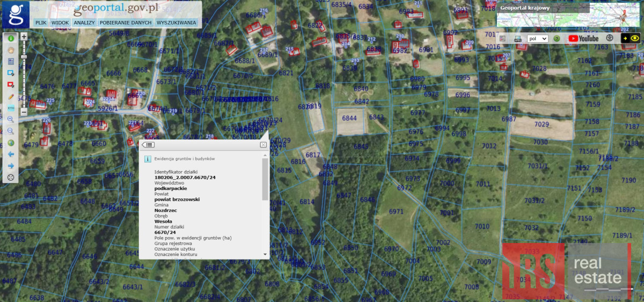Click parcel 6846 on the map
The width and height of the screenshot is (644, 302).
(368, 200)
